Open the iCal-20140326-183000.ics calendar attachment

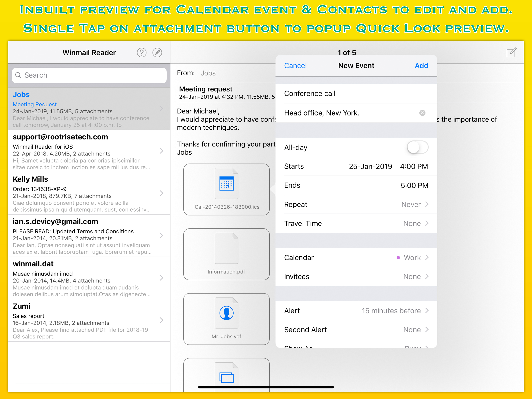pos(226,189)
